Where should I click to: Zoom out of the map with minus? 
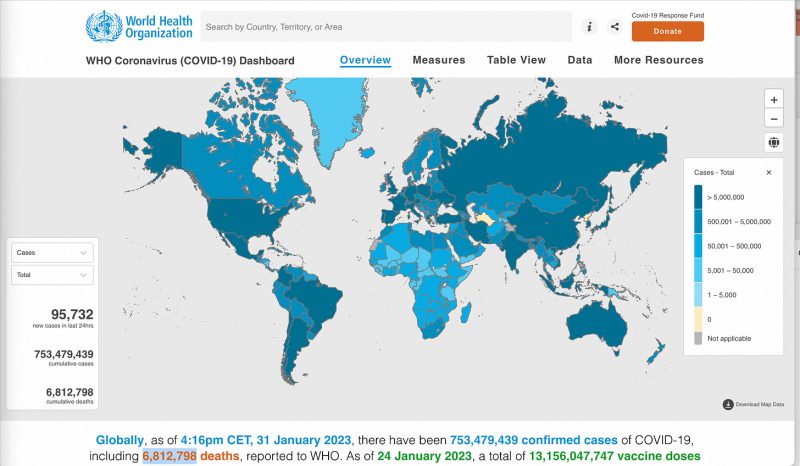tap(773, 119)
